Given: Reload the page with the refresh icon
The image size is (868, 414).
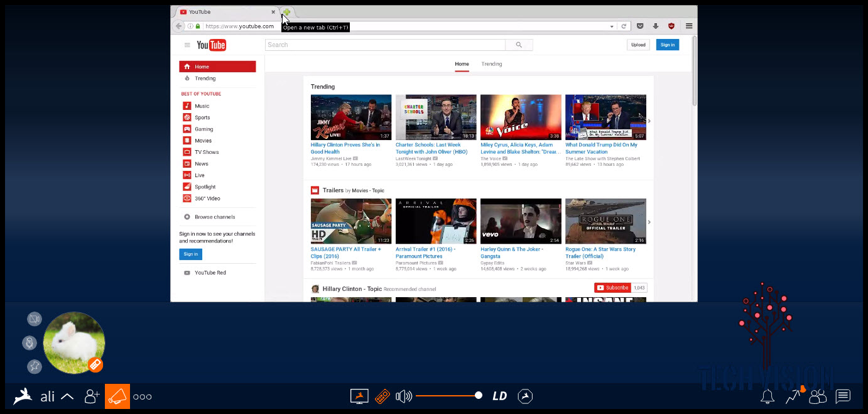Looking at the screenshot, I should (624, 26).
